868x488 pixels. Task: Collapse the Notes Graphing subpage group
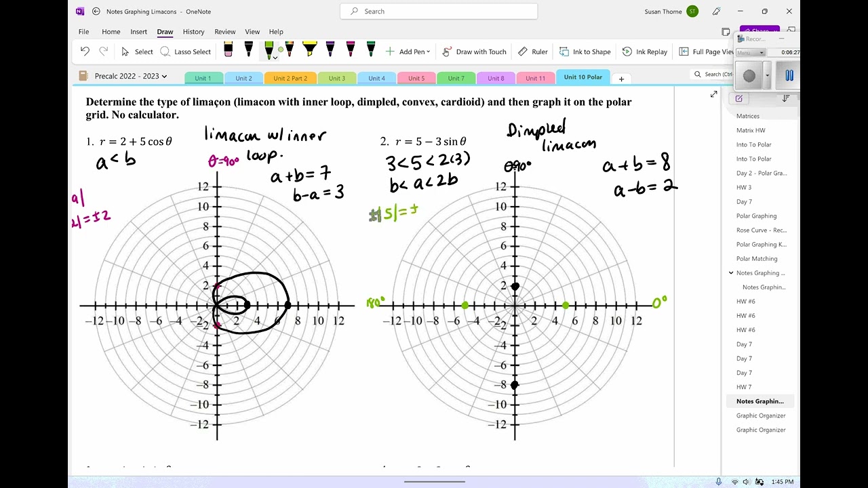pos(731,273)
